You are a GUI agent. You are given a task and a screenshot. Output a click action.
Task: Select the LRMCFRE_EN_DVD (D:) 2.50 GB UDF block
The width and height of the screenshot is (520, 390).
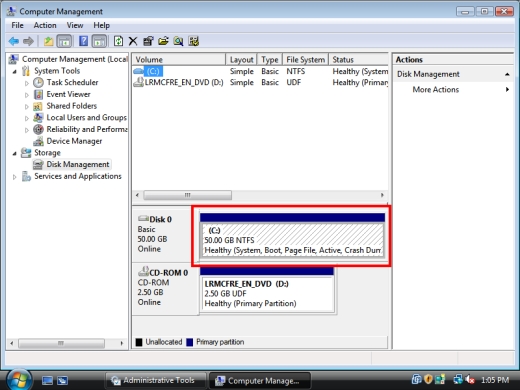(x=267, y=294)
